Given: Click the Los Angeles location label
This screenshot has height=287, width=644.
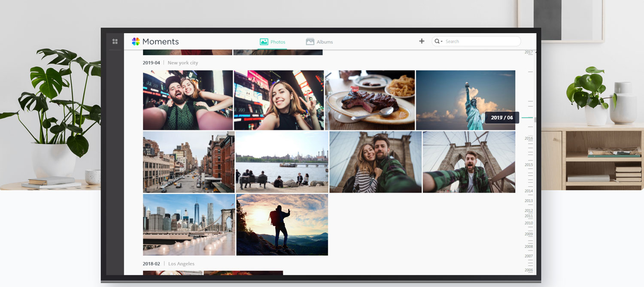Looking at the screenshot, I should [x=181, y=264].
